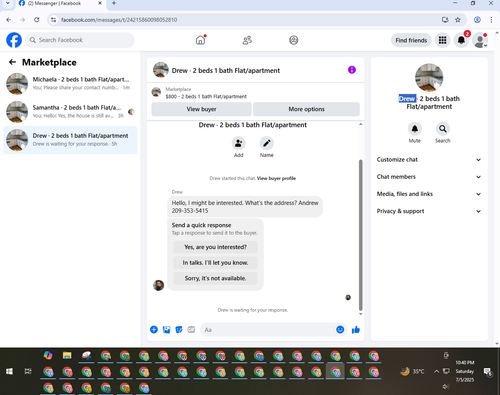Add people using the Add icon

tap(238, 143)
